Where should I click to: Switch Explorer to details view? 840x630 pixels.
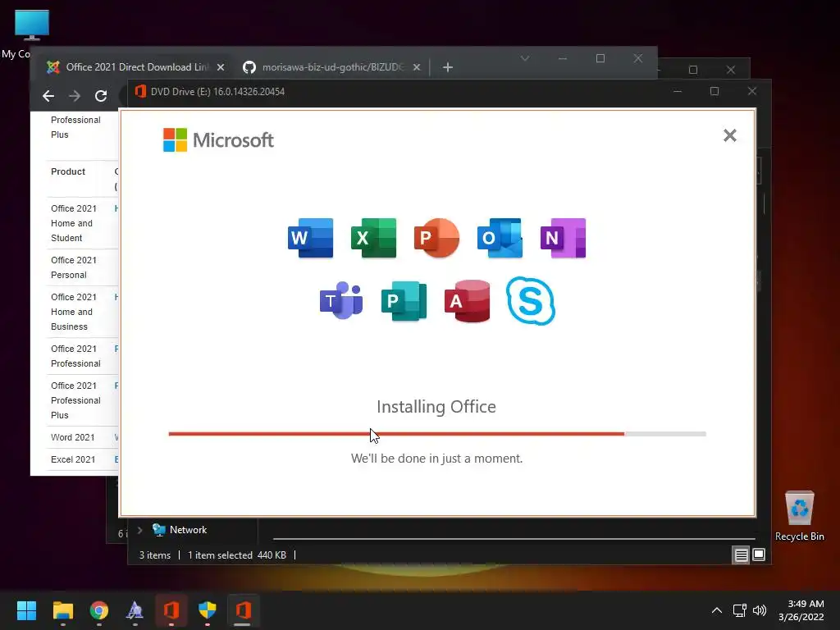point(741,555)
